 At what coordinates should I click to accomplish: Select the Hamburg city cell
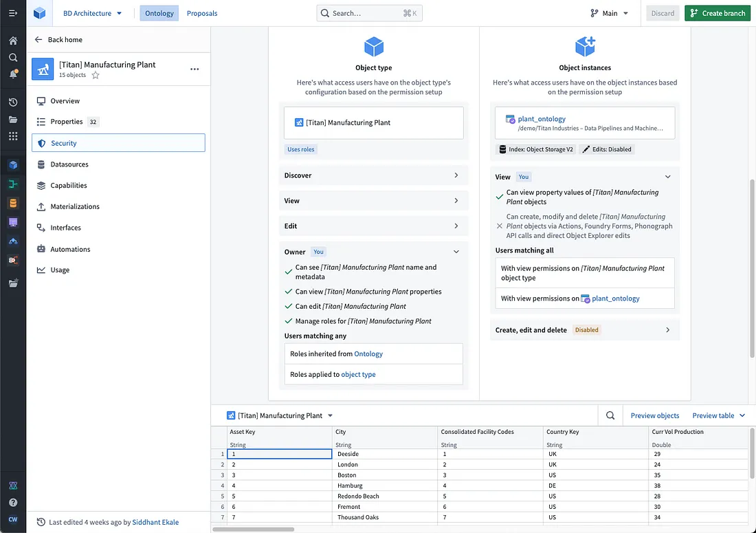coord(386,486)
